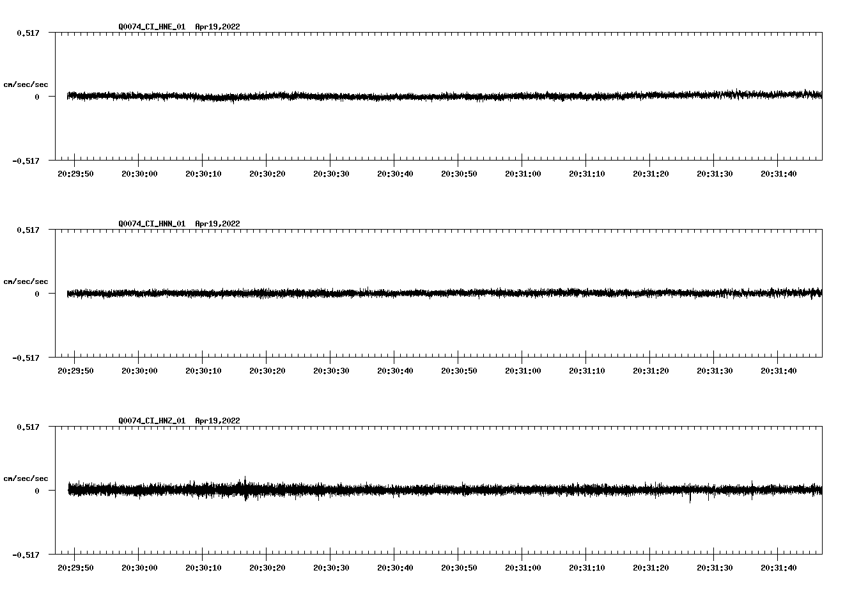868x591 pixels.
Task: Click the 20:31:30 time label on HNE plot
Action: click(x=715, y=174)
